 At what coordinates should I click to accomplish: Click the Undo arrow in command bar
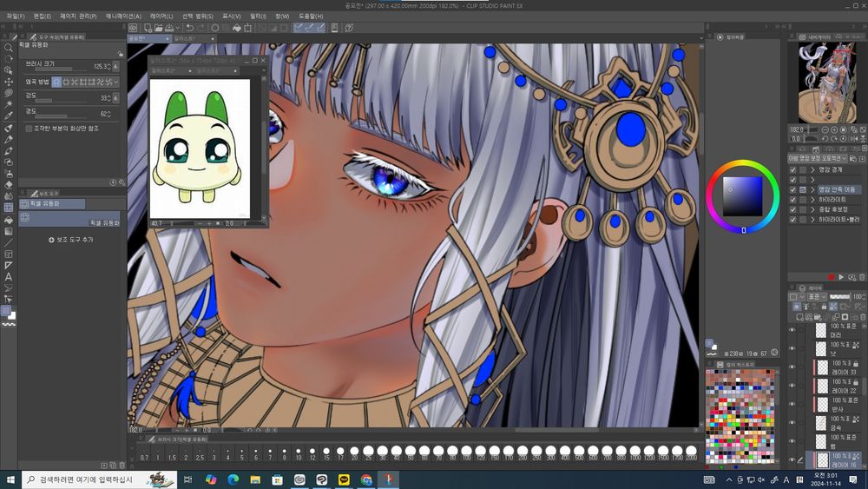click(x=189, y=28)
